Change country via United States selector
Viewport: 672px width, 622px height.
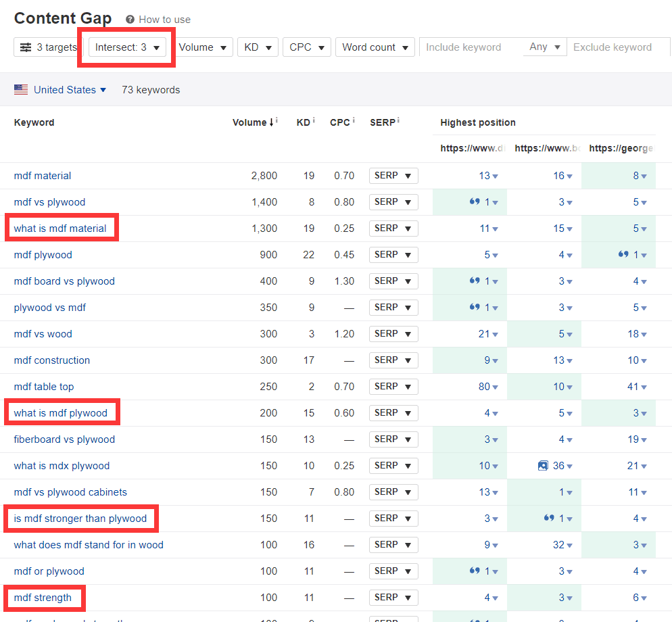pyautogui.click(x=70, y=90)
